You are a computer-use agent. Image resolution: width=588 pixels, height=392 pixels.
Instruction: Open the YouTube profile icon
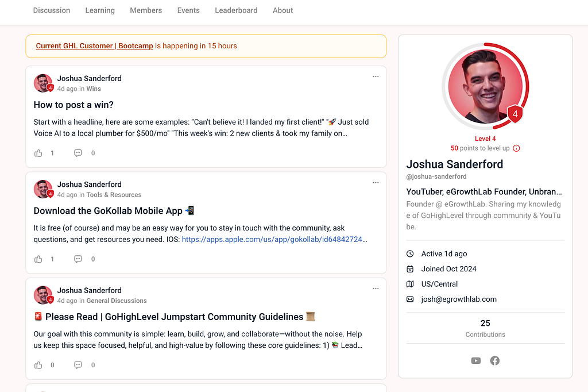tap(476, 361)
